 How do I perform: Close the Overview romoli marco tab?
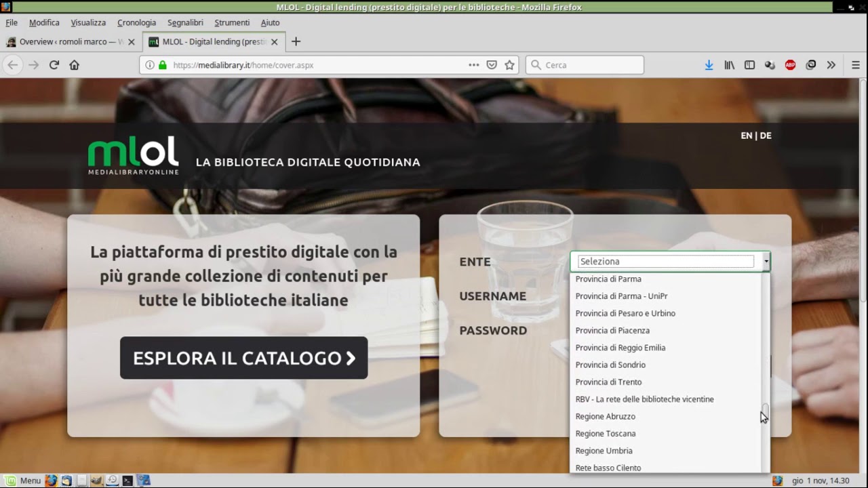[x=132, y=41]
